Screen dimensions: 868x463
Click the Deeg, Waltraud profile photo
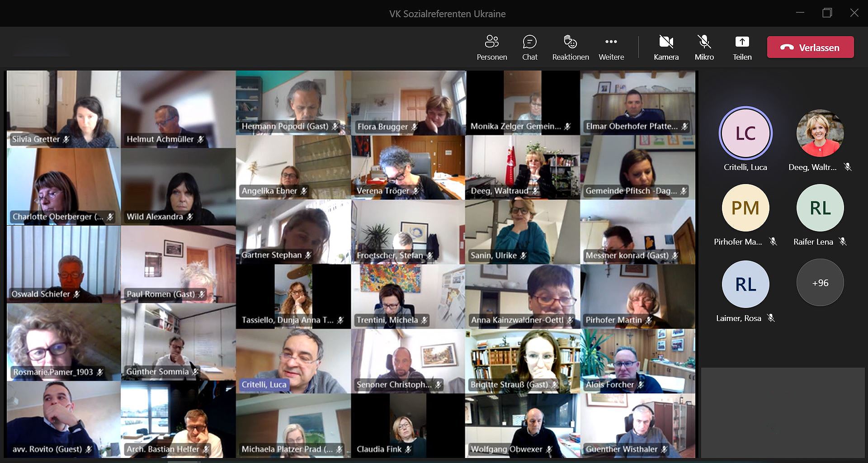click(x=820, y=133)
